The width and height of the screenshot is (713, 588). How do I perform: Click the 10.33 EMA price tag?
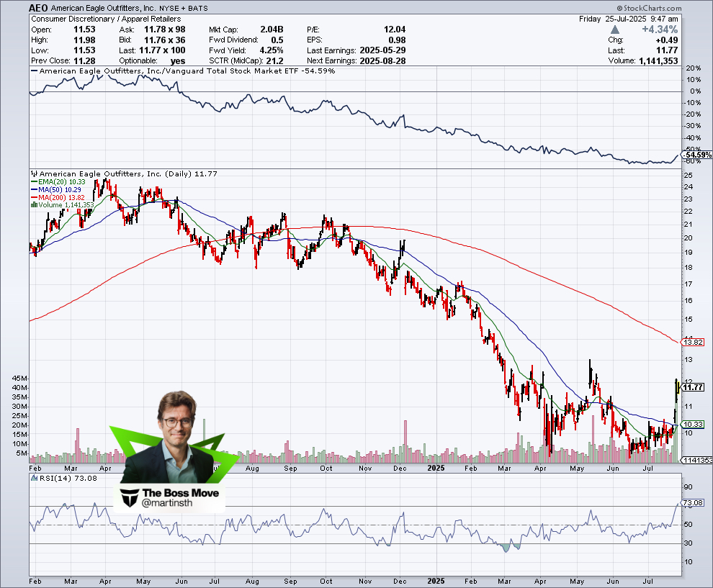[694, 424]
